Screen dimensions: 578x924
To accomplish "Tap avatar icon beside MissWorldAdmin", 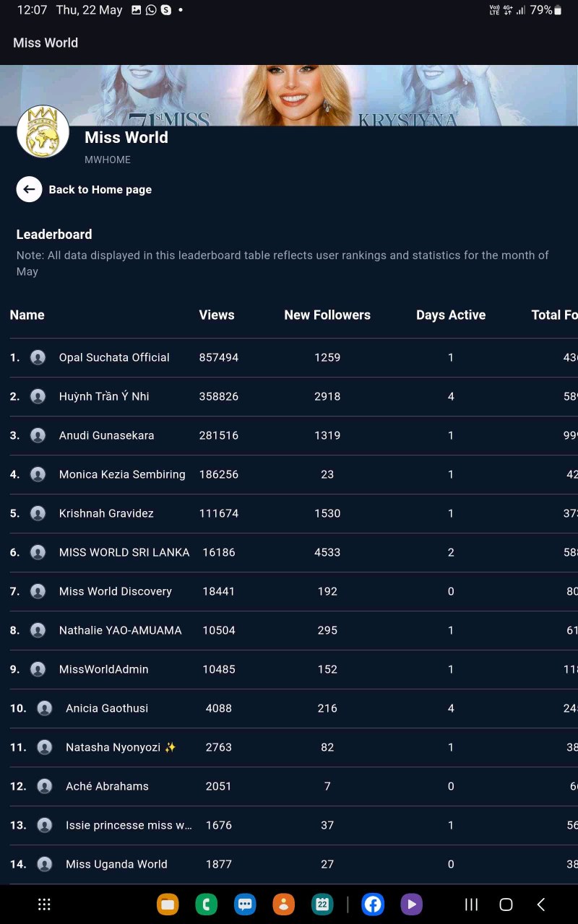I will 38,669.
